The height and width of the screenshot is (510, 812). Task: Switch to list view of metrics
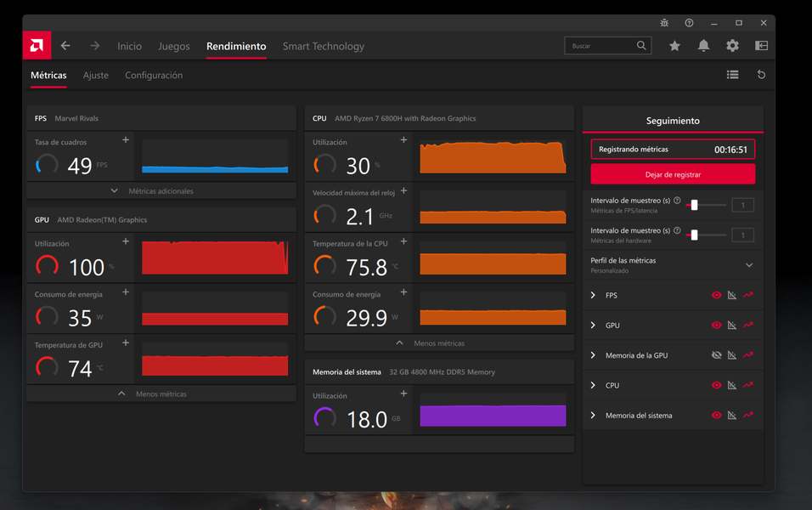click(732, 75)
